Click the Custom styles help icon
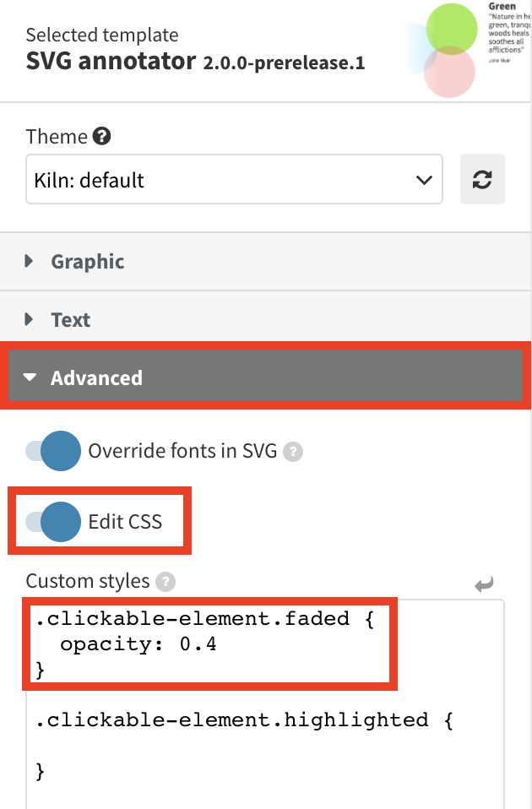The height and width of the screenshot is (809, 532). tap(166, 581)
